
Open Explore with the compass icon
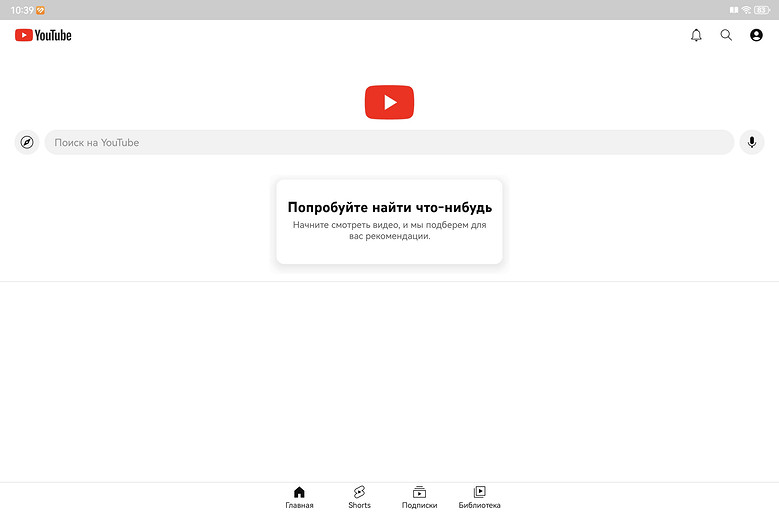27,142
